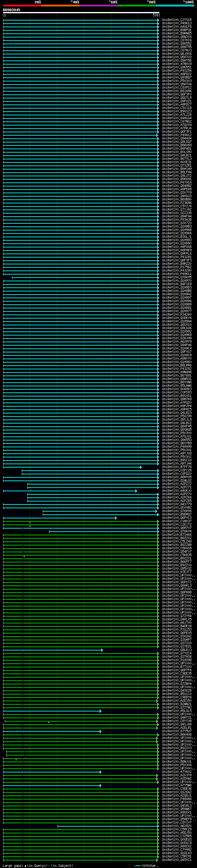Click the green ~80% identity legend segment
The width and height of the screenshot is (197, 868).
coord(137,6)
